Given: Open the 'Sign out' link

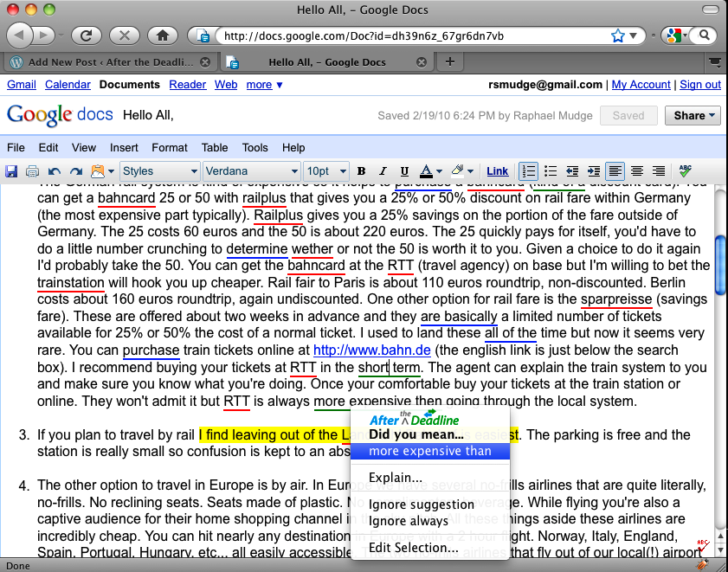Looking at the screenshot, I should click(700, 85).
